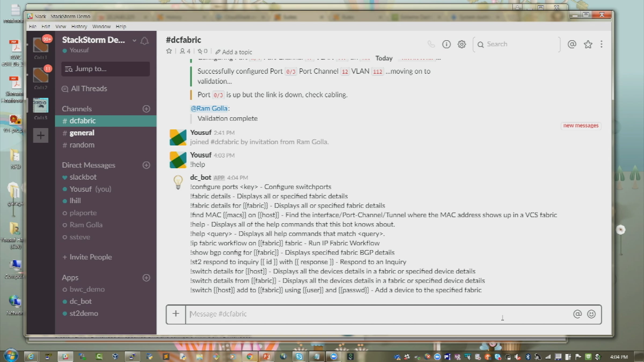Click the taskbar clock showing 4:04 PM
644x362 pixels.
(x=619, y=357)
